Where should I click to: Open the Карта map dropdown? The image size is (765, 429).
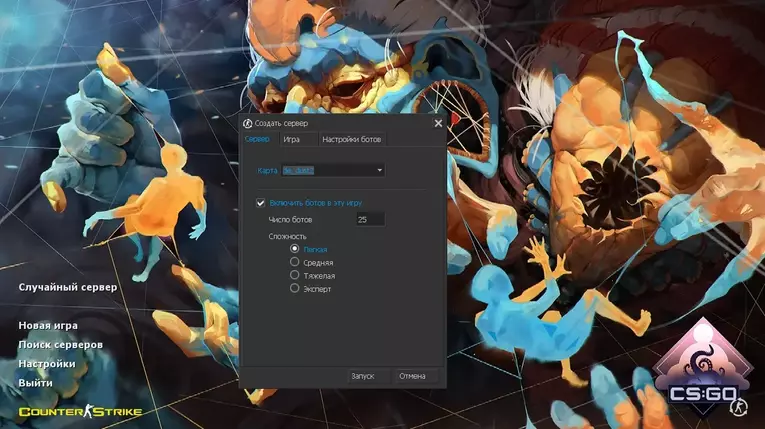tap(333, 170)
